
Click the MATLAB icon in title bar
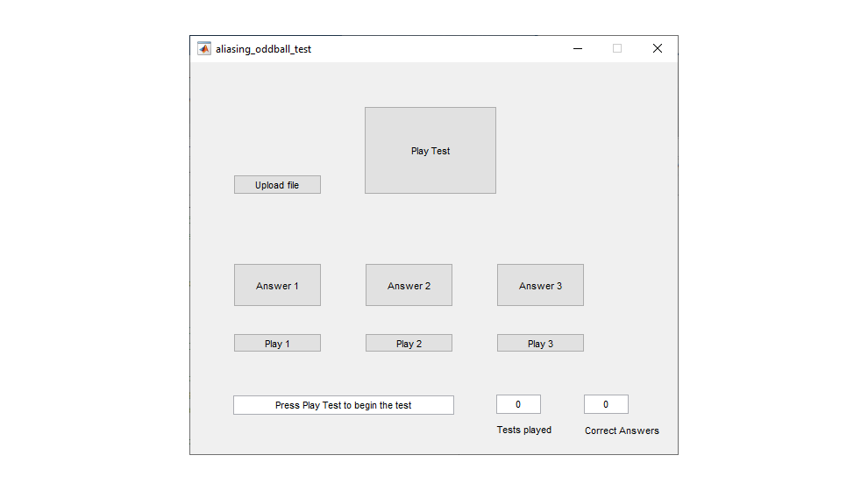click(204, 49)
